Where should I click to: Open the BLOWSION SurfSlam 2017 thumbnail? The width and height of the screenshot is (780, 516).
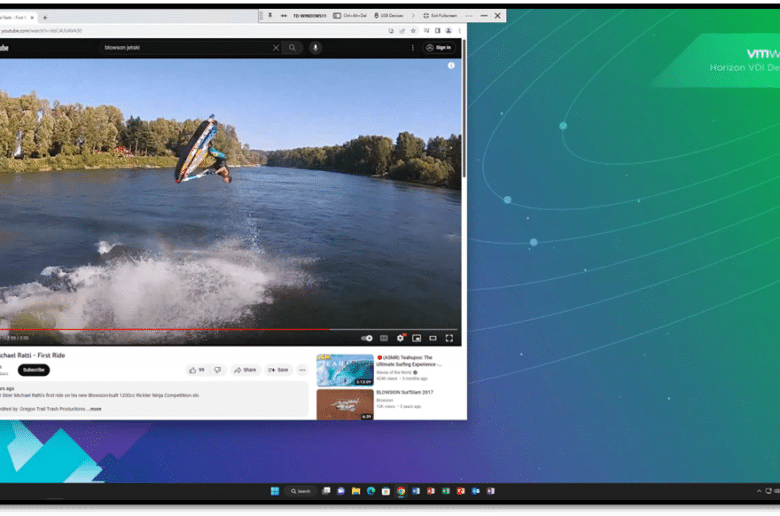click(345, 405)
